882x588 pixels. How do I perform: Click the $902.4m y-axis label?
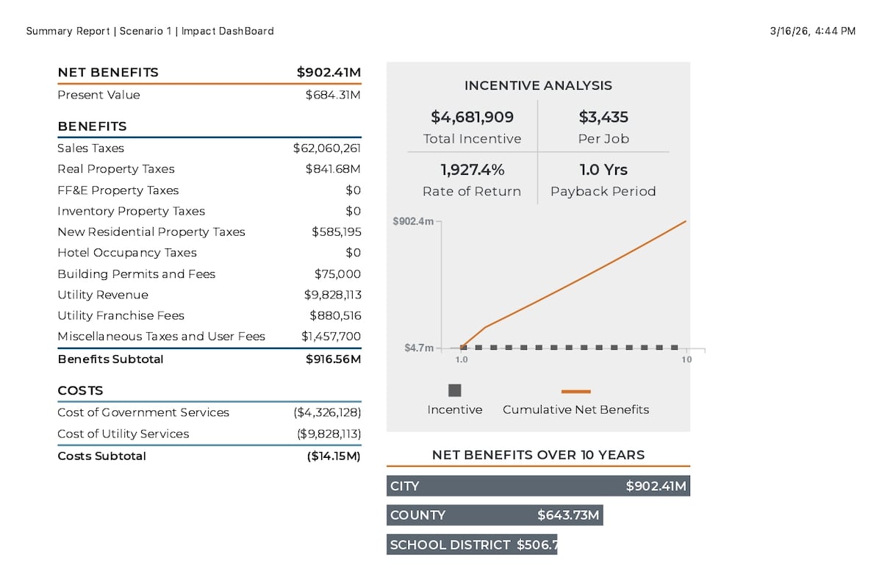click(413, 221)
